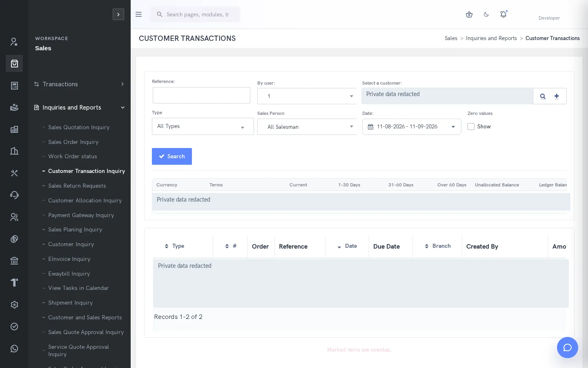Click the Created By column header
Screen dimensions: 588x368
[482, 247]
